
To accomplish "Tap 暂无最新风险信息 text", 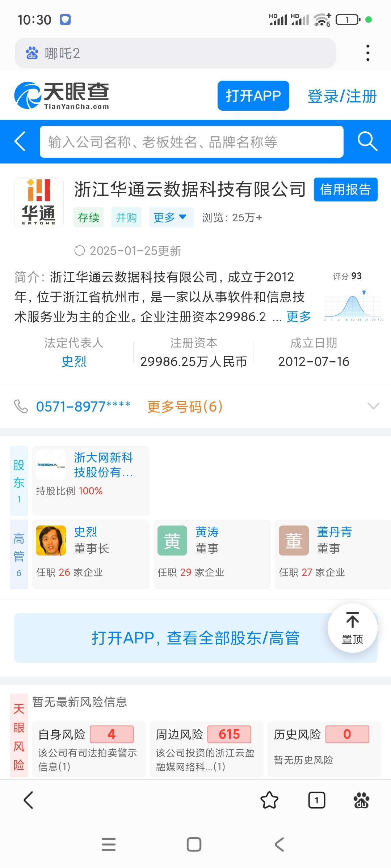I will pyautogui.click(x=80, y=702).
